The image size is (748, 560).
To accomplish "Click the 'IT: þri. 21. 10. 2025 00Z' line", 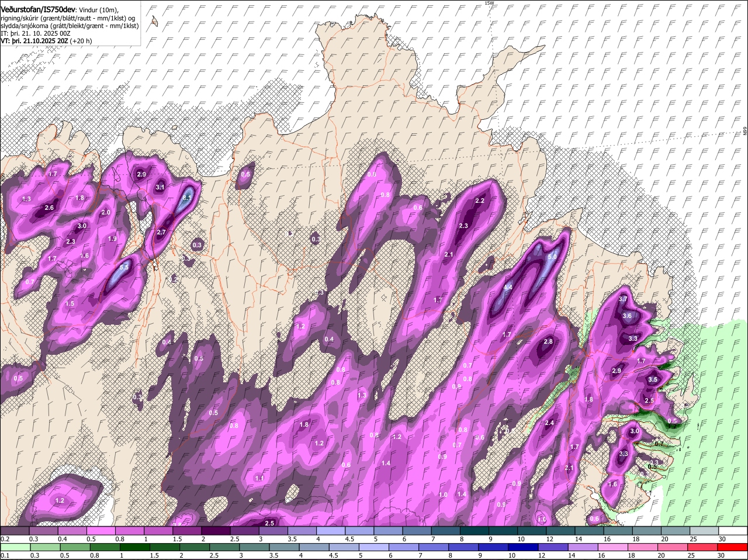I will pos(36,33).
